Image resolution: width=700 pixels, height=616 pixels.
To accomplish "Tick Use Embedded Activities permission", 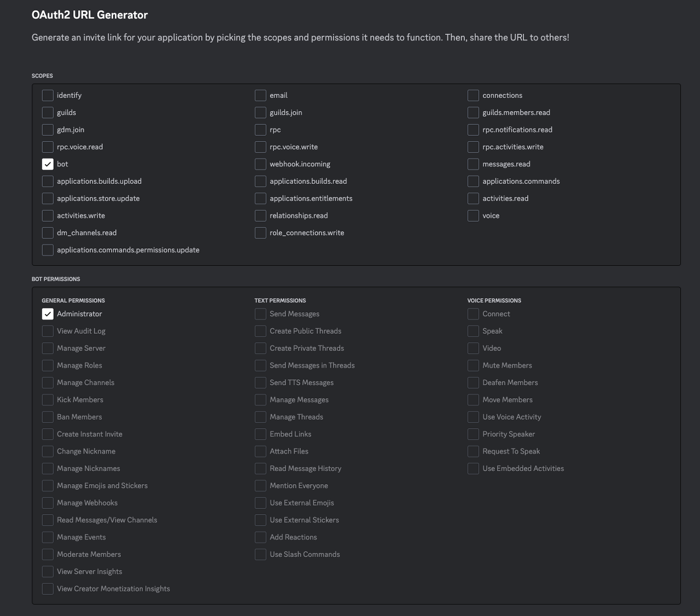I will [x=473, y=469].
